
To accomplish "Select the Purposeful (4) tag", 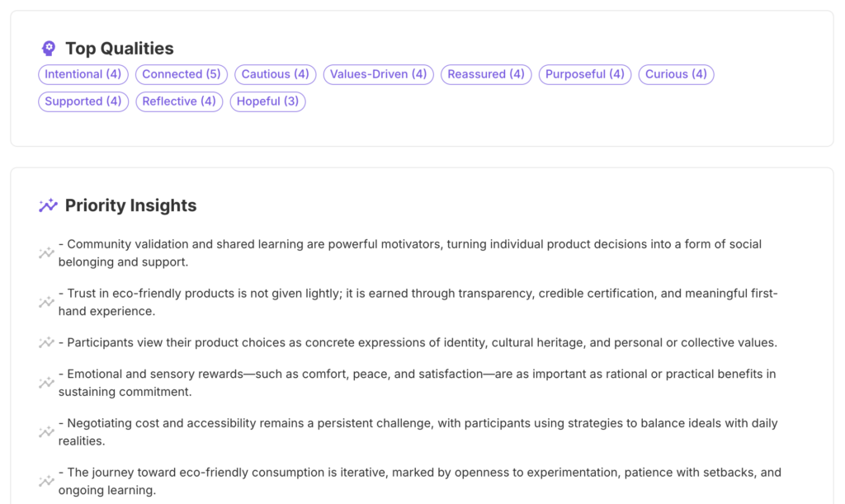I will tap(585, 74).
